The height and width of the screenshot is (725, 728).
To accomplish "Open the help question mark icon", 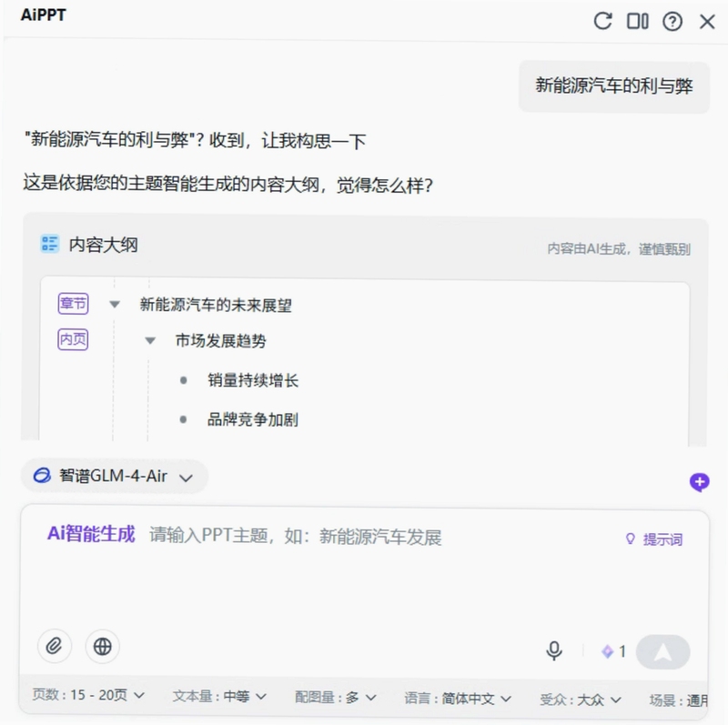I will [x=672, y=21].
